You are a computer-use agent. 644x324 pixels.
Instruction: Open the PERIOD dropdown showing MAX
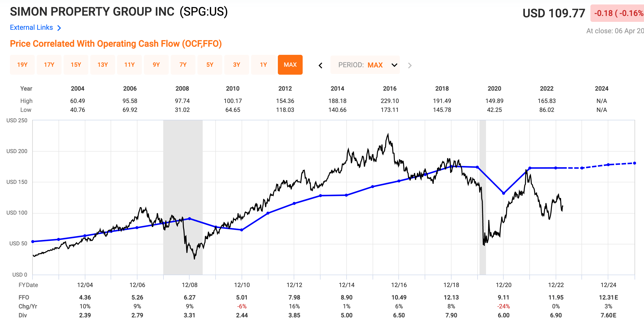(x=375, y=65)
